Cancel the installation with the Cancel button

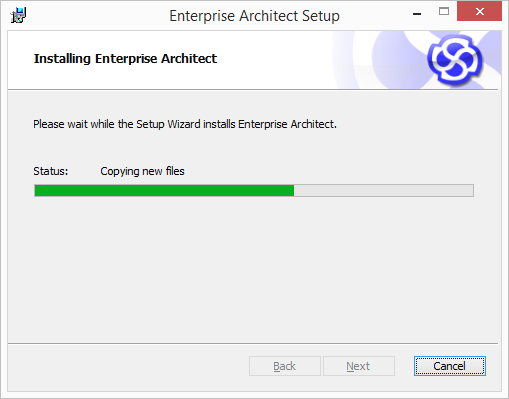(x=450, y=366)
